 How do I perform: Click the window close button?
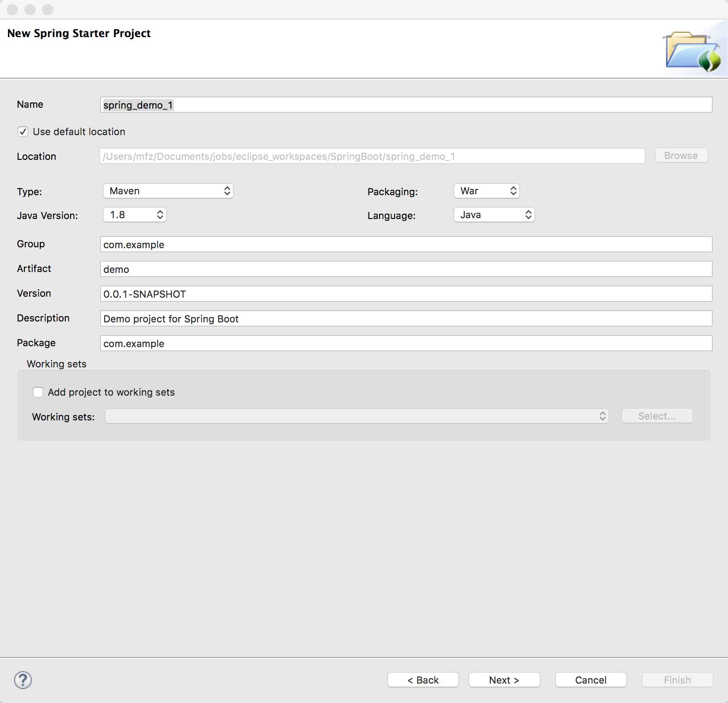click(x=12, y=9)
